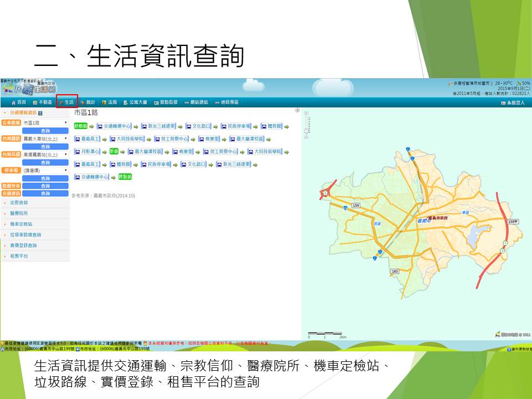
Task: Open the 停車場 dropdown showing (請選擇)
Action: click(x=45, y=171)
